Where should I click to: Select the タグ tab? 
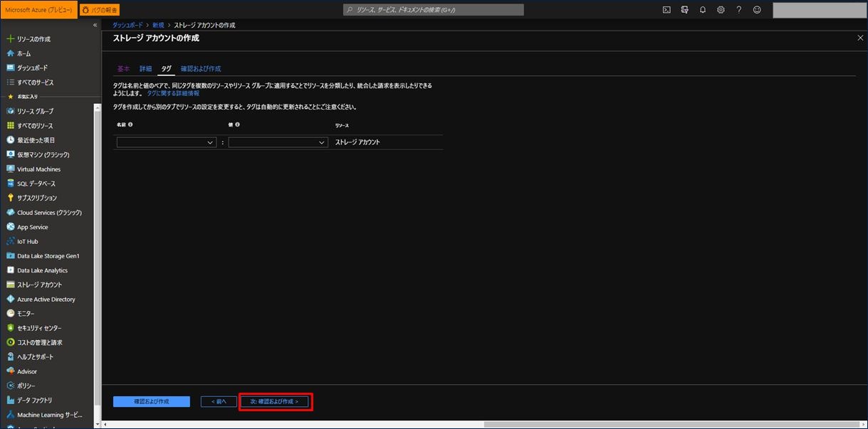pos(166,69)
